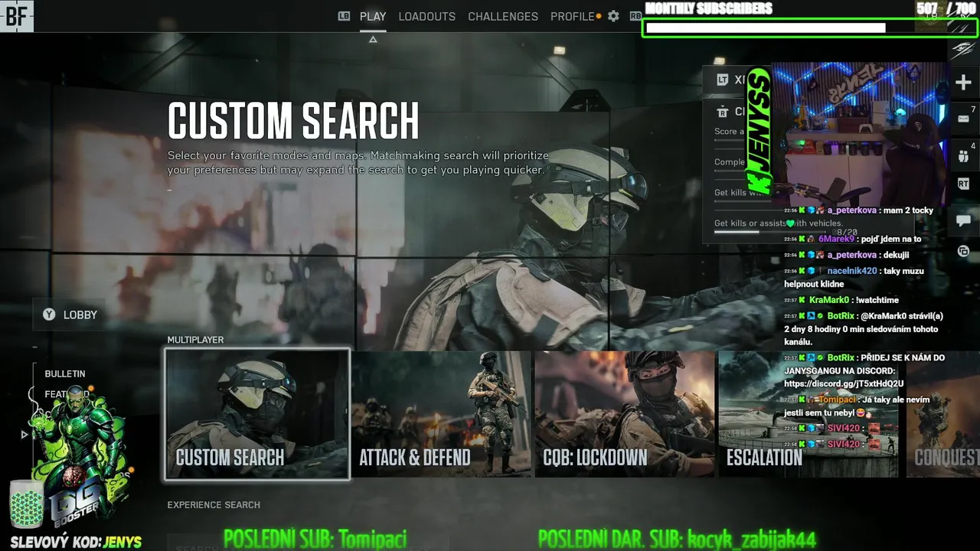Click the Y button icon beside LOBBY
This screenshot has width=980, height=551.
pos(49,315)
